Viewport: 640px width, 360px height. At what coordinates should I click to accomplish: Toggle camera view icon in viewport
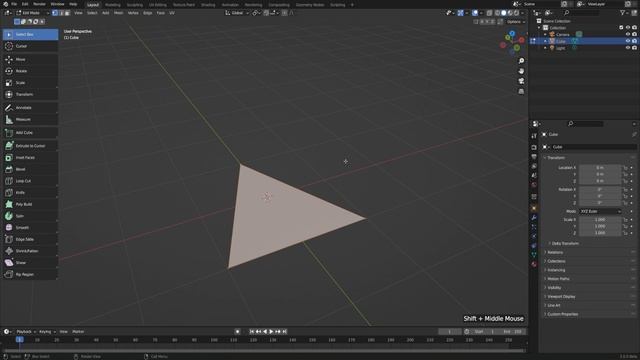(x=521, y=81)
